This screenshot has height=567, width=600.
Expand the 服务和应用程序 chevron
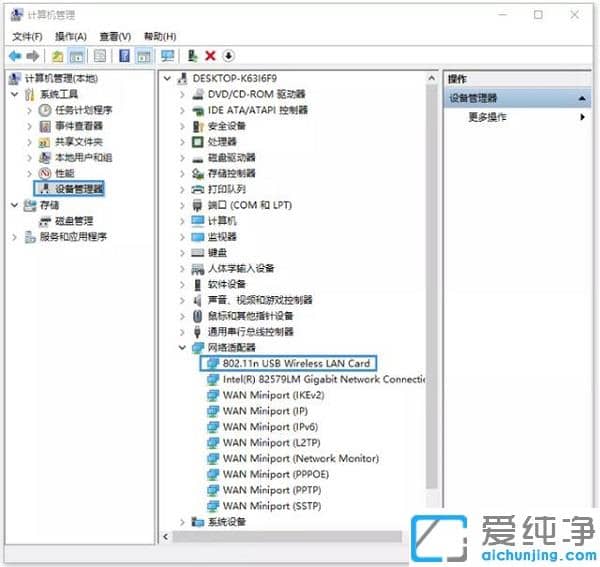(x=15, y=237)
